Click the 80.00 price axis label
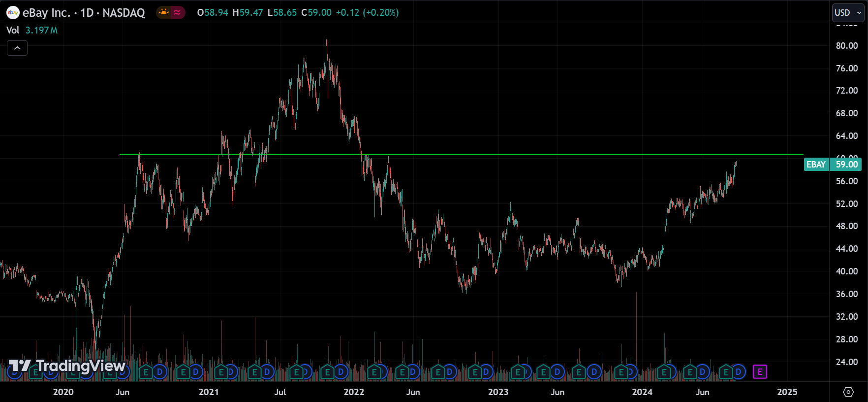Image resolution: width=868 pixels, height=402 pixels. 847,46
